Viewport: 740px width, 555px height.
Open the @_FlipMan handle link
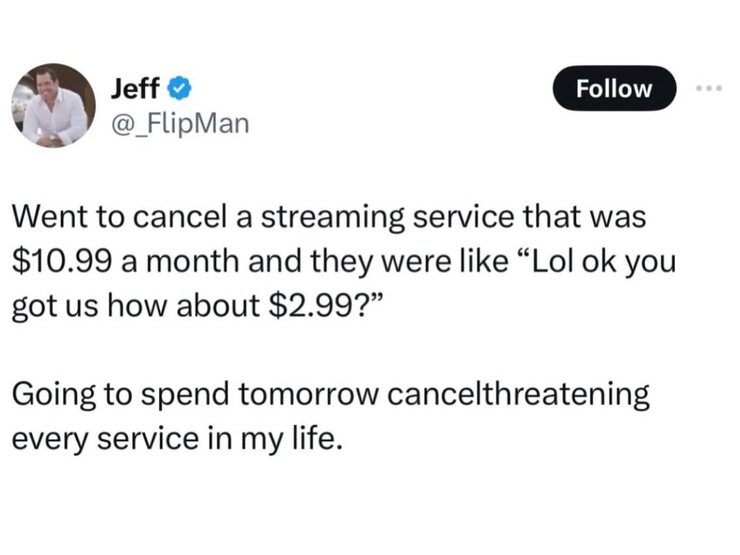click(x=180, y=124)
